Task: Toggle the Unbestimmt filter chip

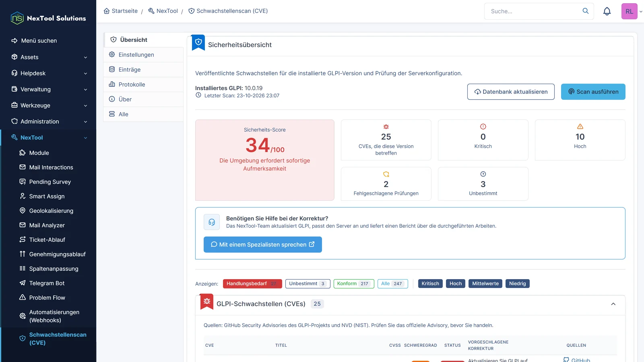Action: [x=308, y=284]
